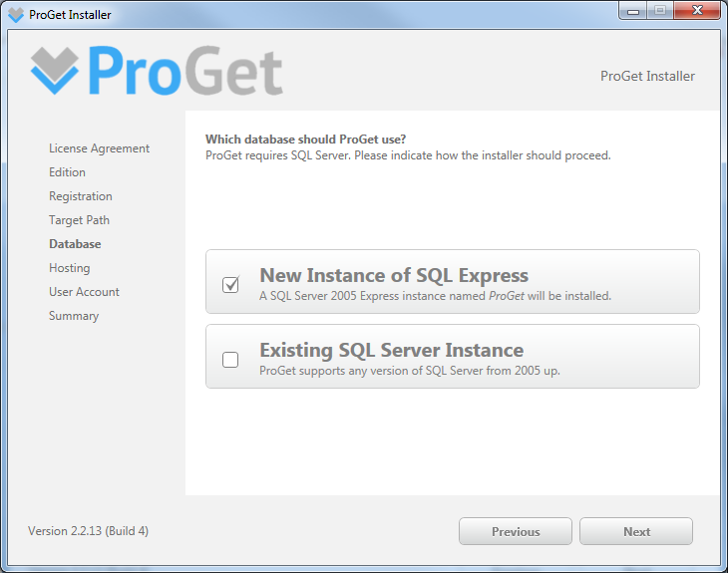Click 'A SQL Server 2005 Express instance' description
728x573 pixels.
point(435,296)
